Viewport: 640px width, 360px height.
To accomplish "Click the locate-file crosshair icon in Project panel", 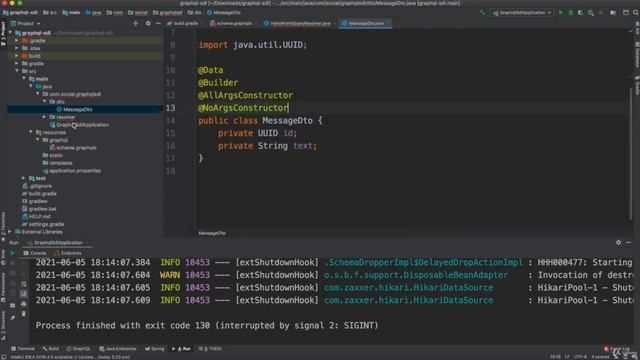I will (136, 24).
